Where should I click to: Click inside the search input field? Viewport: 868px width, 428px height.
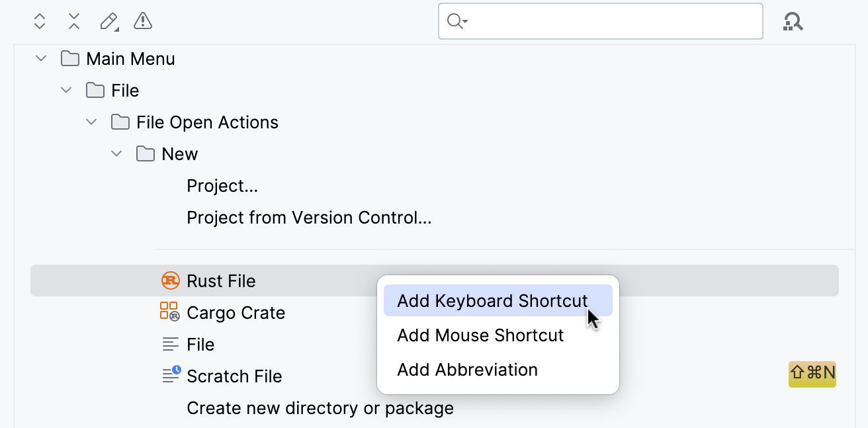coord(595,21)
